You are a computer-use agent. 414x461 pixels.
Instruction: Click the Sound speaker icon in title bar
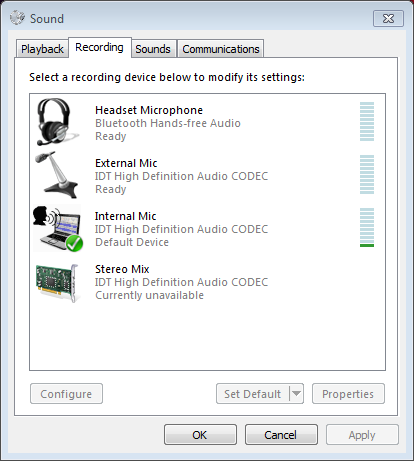point(17,18)
